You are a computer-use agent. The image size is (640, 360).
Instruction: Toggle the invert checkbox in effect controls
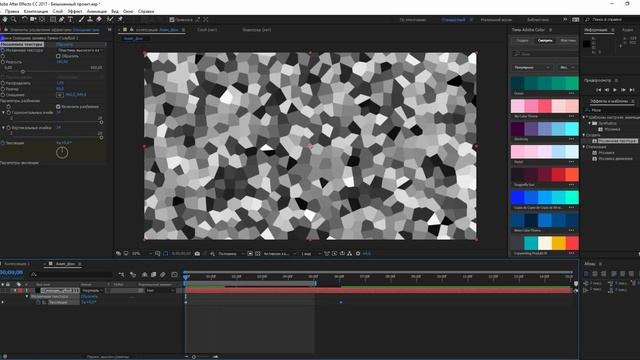58,56
